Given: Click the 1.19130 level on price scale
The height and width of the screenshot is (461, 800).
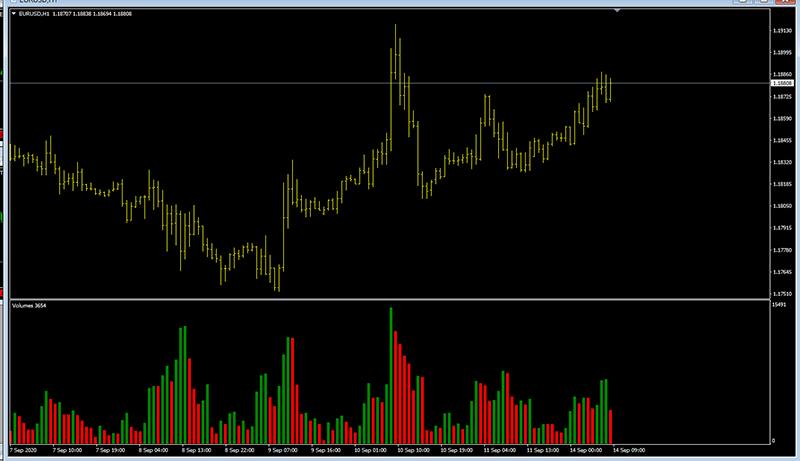Looking at the screenshot, I should pos(780,31).
